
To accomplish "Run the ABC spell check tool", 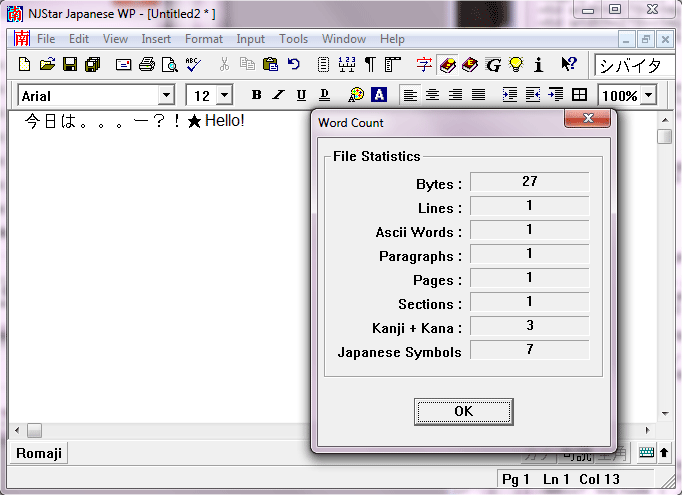I will coord(194,65).
